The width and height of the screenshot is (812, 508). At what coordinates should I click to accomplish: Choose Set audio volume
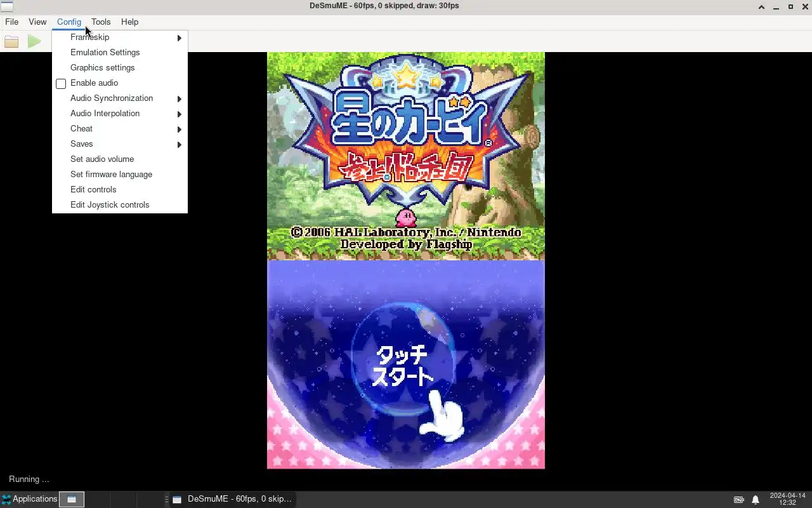(120, 159)
